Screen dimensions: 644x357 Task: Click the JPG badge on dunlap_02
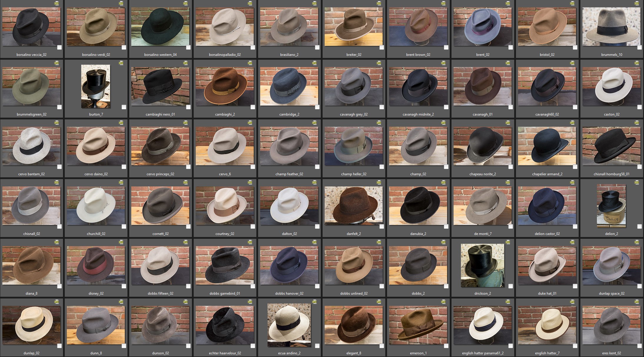(57, 302)
